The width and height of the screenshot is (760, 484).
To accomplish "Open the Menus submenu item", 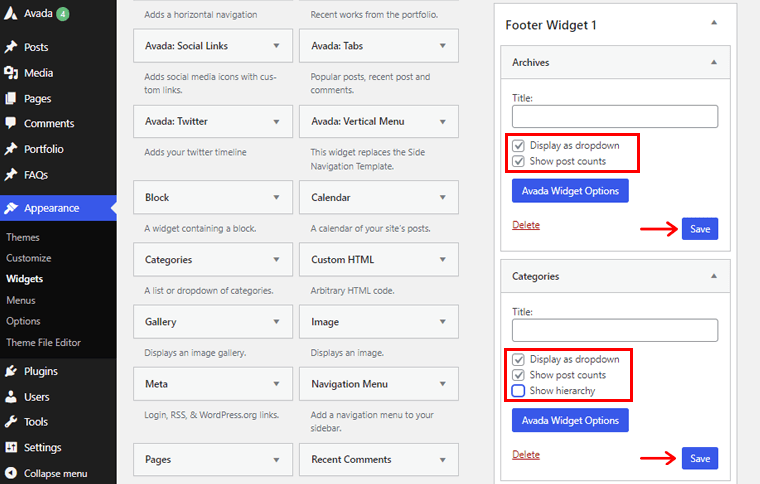I will click(x=21, y=300).
